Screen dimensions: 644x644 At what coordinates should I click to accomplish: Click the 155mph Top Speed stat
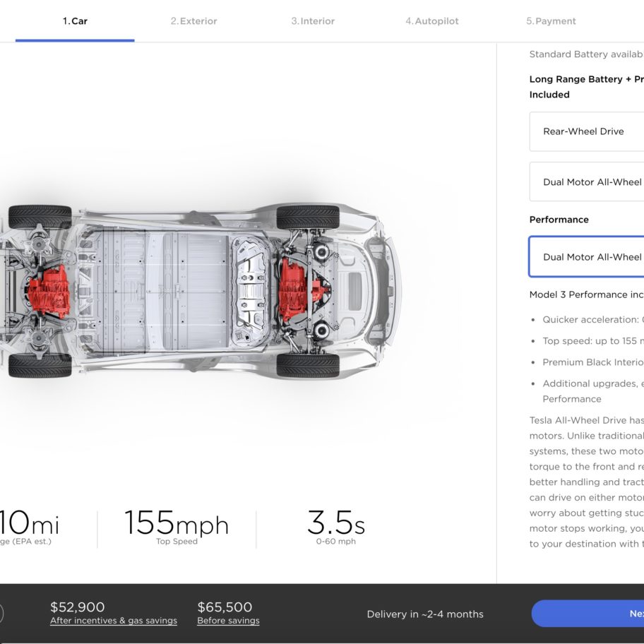(177, 527)
